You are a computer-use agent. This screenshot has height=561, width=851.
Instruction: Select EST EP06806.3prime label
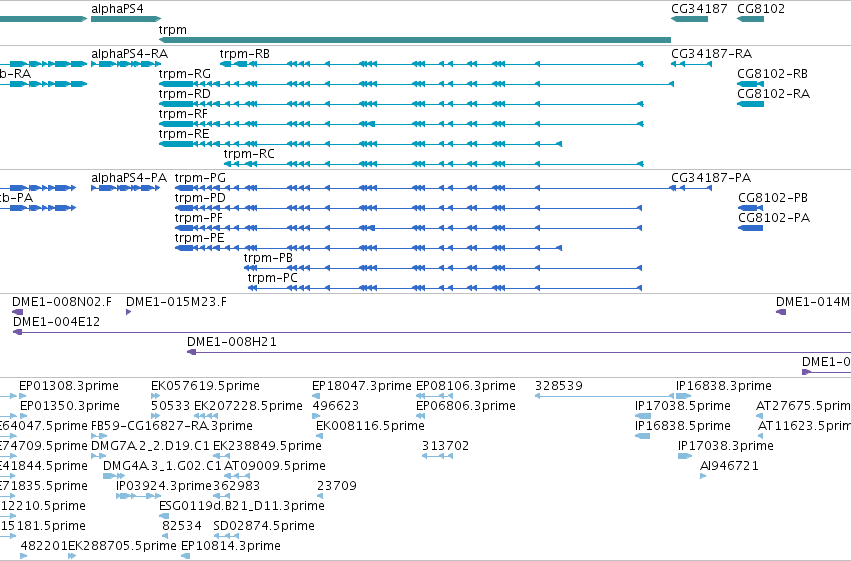[x=466, y=406]
